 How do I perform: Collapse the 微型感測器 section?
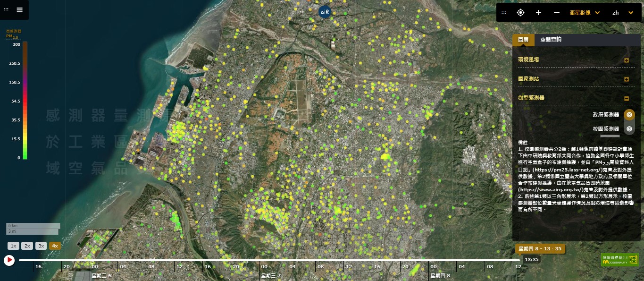pos(627,98)
